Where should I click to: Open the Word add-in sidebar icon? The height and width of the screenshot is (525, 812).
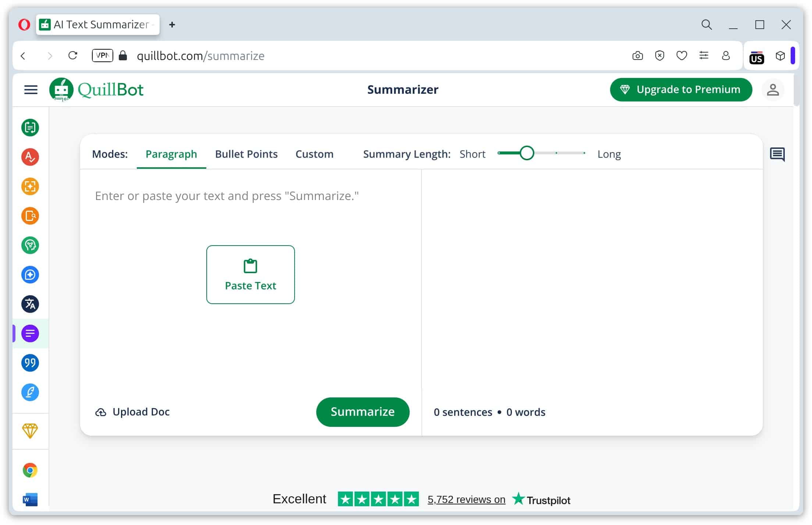pyautogui.click(x=30, y=500)
